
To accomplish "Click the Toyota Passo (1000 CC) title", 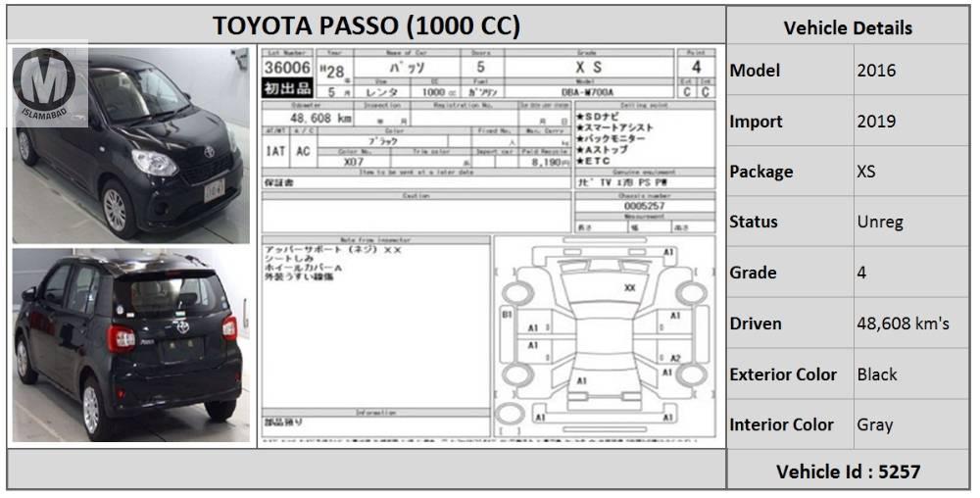I will [367, 25].
